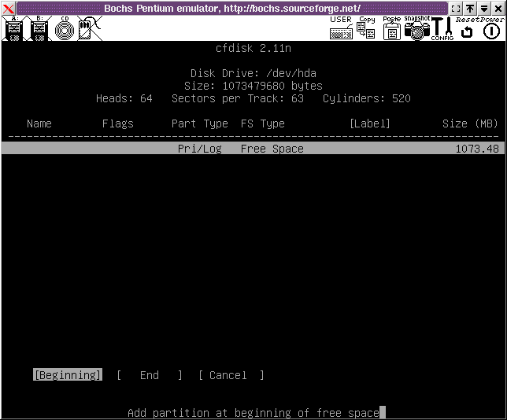Screen dimensions: 507x420
Task: Click the floppy drive A icon
Action: pyautogui.click(x=13, y=29)
